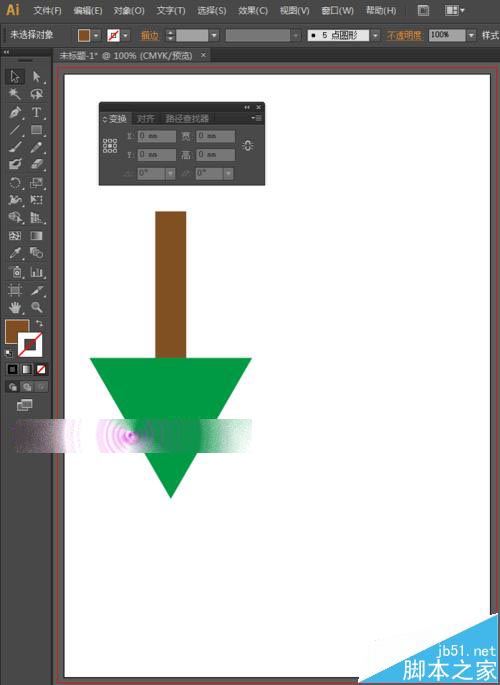Select the Paintbrush tool
Image resolution: width=500 pixels, height=685 pixels.
click(x=15, y=147)
